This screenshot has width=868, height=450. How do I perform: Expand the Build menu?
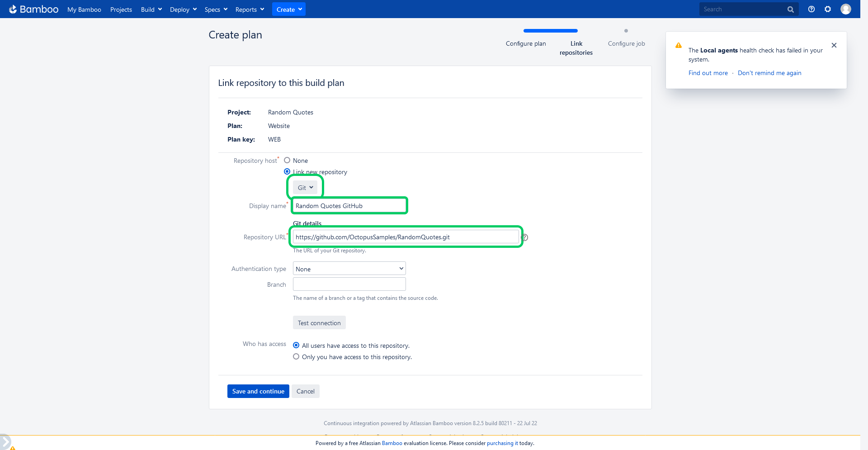pos(151,9)
